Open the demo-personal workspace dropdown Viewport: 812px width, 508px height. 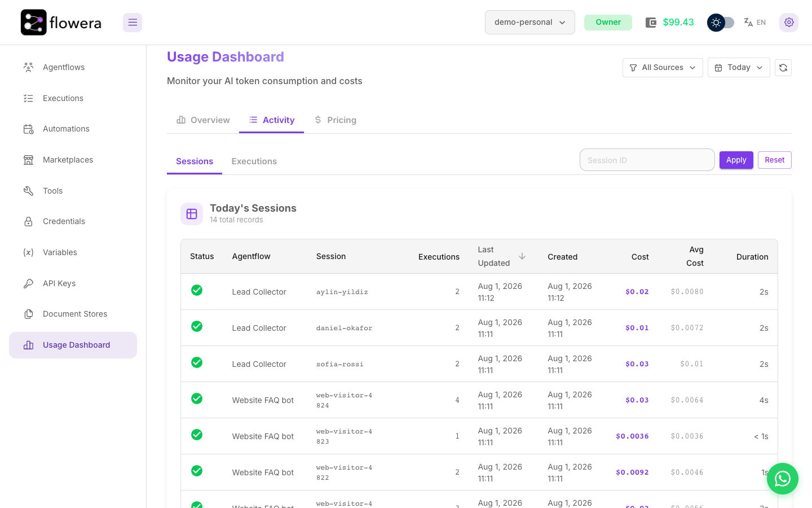530,23
